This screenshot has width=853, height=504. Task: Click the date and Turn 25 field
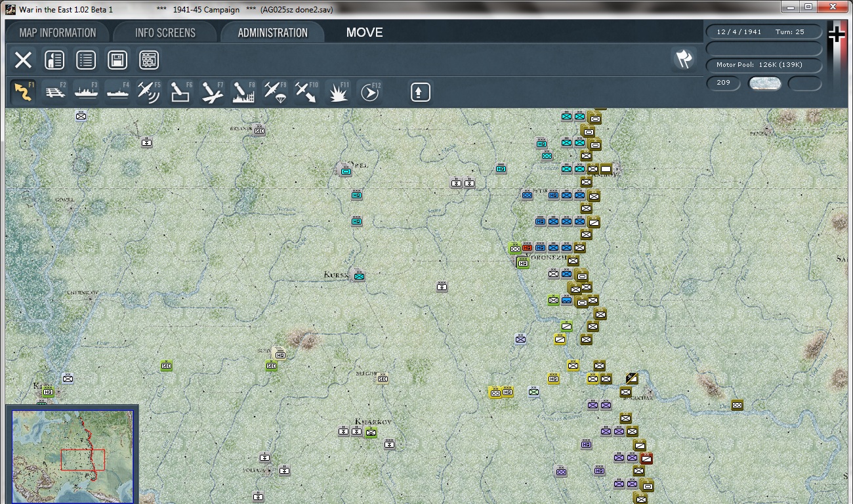(x=764, y=31)
